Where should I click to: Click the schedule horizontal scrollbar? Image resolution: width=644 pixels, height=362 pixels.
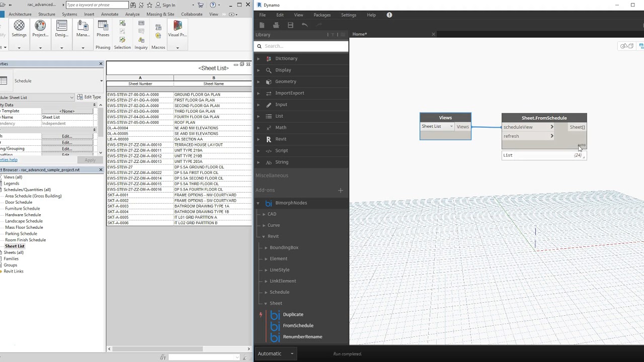[x=157, y=349]
